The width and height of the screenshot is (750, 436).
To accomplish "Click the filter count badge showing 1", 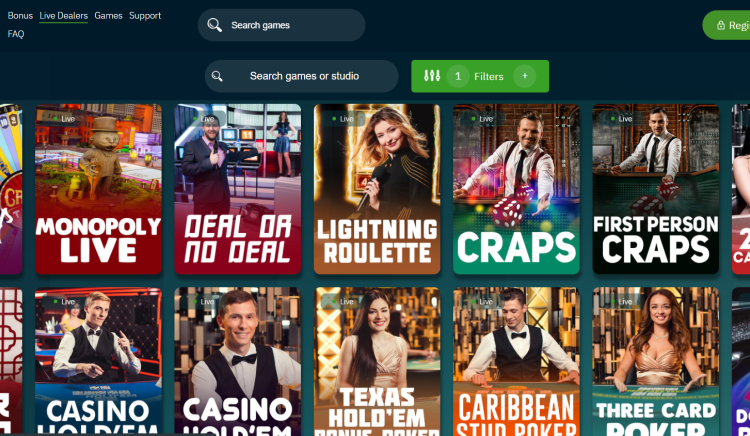I will (x=458, y=76).
